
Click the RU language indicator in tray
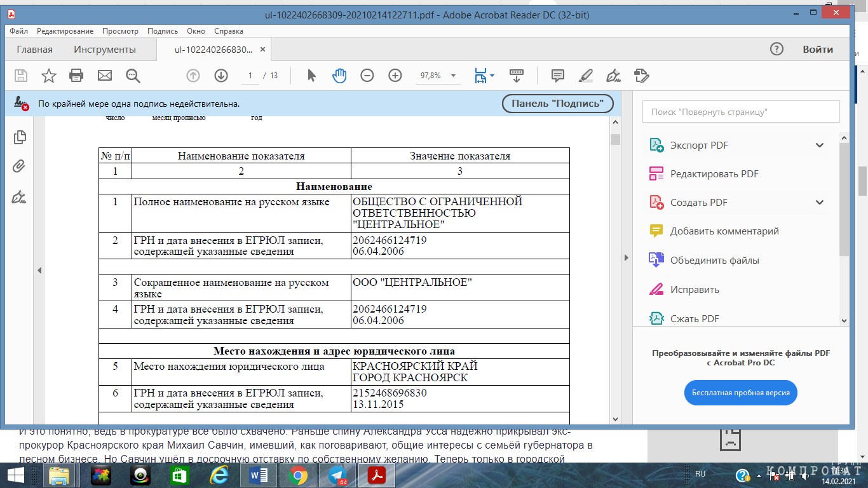click(700, 474)
